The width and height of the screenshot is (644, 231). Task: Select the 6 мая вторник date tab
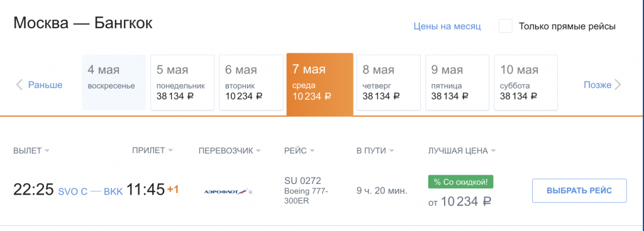[251, 82]
